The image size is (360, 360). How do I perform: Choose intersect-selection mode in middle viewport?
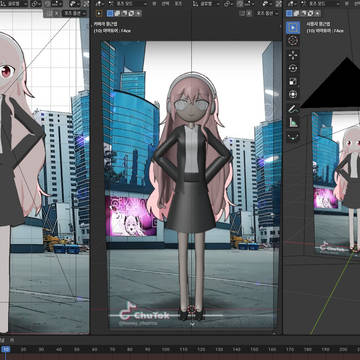tap(138, 13)
